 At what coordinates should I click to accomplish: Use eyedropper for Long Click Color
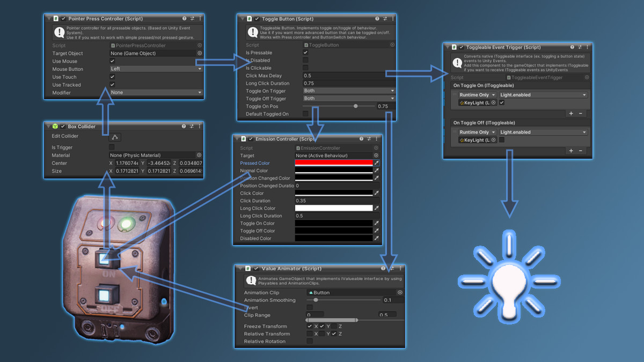pyautogui.click(x=377, y=208)
